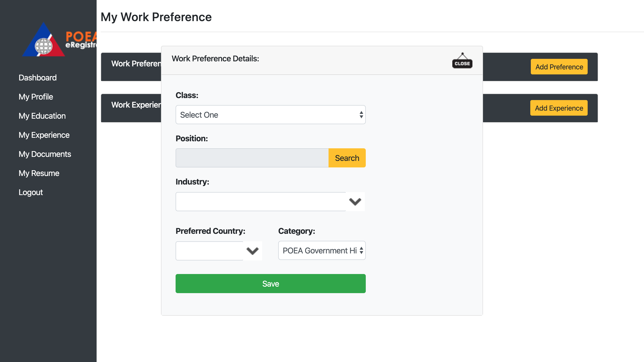This screenshot has width=644, height=362.
Task: Click the Industry text input field
Action: (260, 202)
